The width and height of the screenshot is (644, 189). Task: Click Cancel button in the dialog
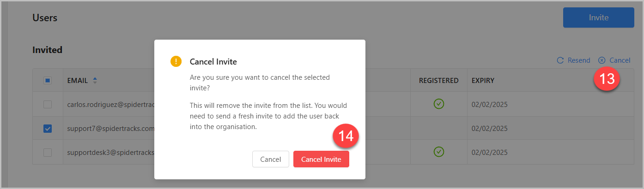pos(271,159)
